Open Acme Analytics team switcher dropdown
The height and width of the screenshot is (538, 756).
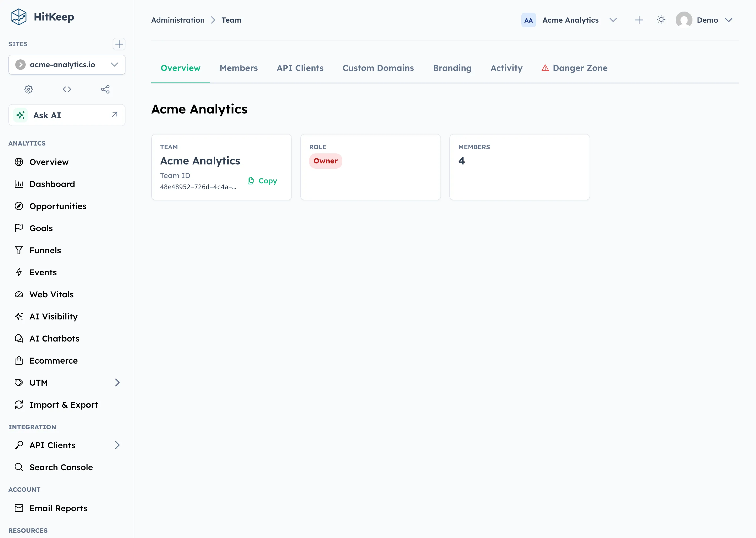pyautogui.click(x=570, y=20)
